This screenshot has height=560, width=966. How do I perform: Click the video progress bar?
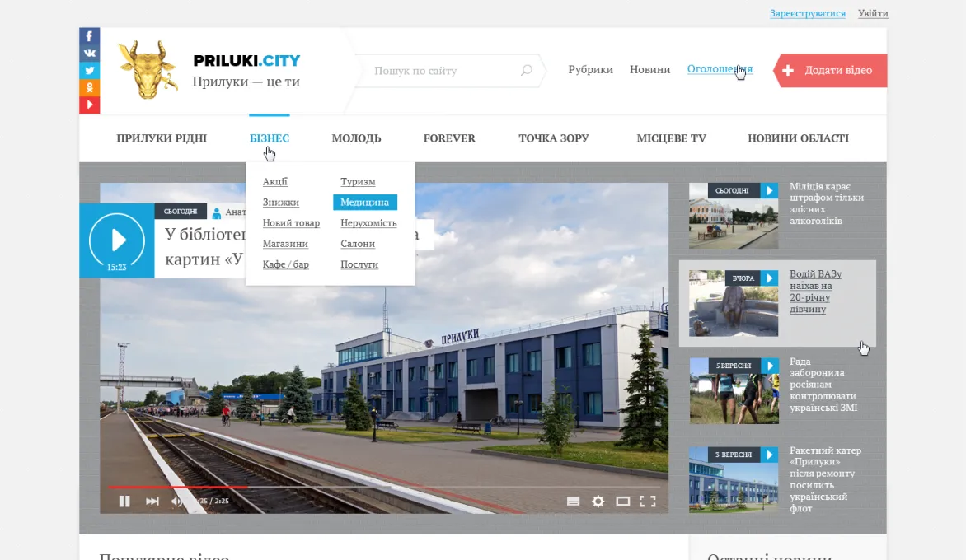(382, 488)
